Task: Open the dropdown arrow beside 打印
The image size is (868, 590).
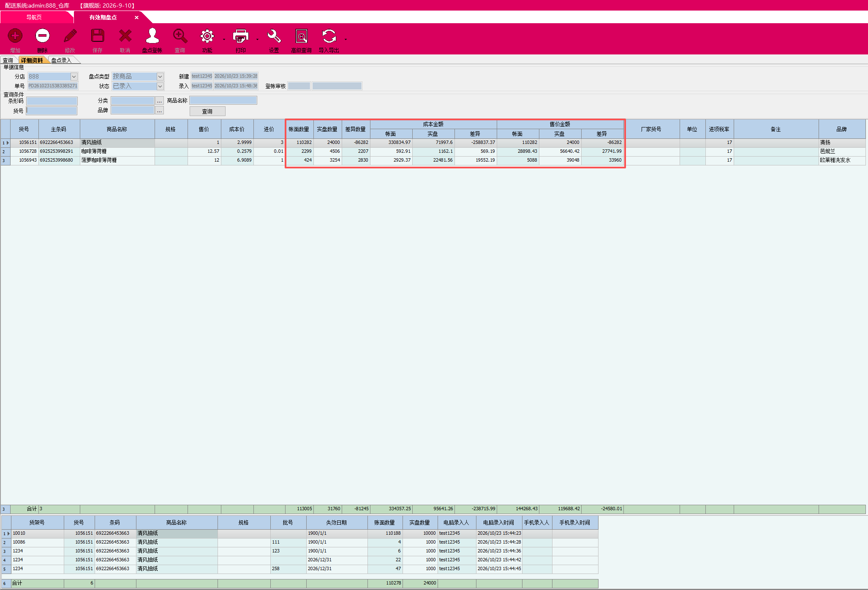Action: pos(257,39)
